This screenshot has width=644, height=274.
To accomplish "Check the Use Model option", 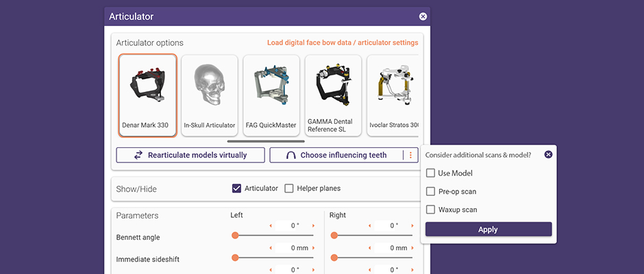I will 430,173.
